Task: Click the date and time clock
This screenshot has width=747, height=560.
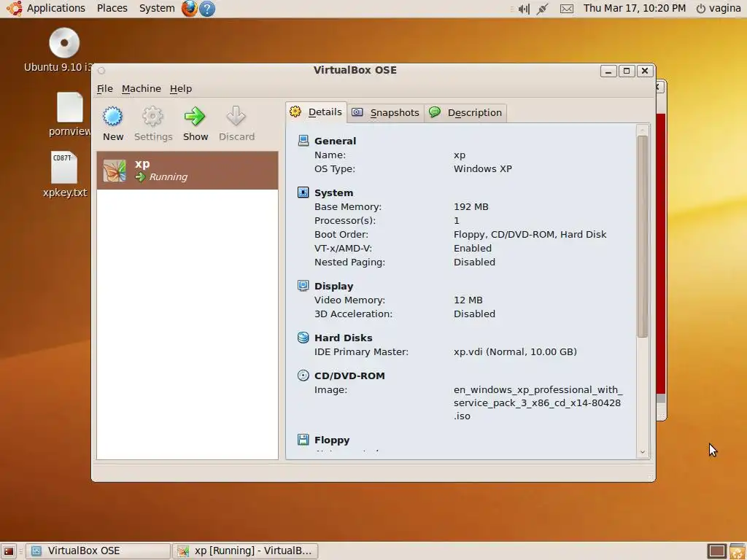Action: pyautogui.click(x=635, y=8)
